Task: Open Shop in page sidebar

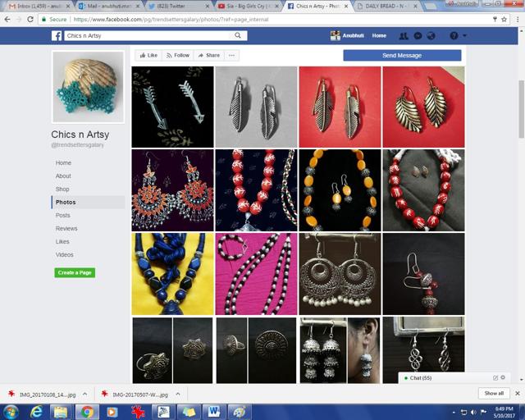Action: tap(62, 189)
